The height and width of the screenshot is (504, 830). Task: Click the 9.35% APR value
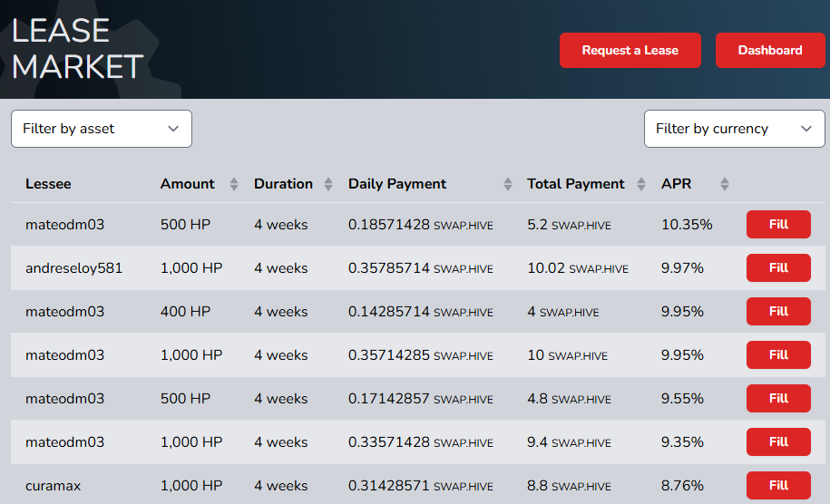[682, 442]
